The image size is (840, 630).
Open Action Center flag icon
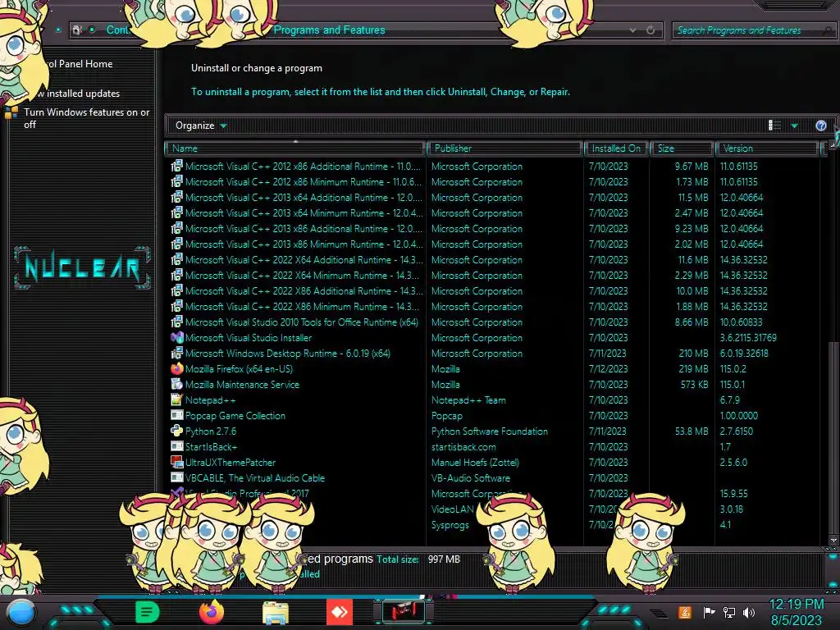coord(709,612)
